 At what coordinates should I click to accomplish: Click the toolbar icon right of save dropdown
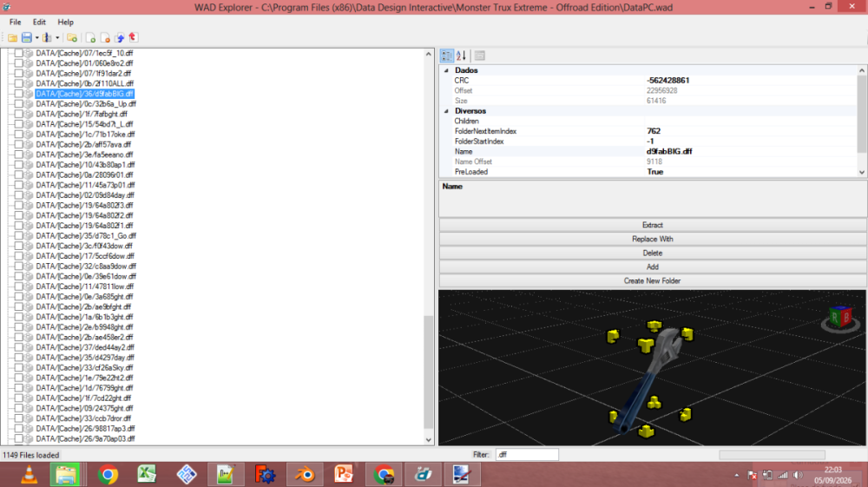pos(47,38)
